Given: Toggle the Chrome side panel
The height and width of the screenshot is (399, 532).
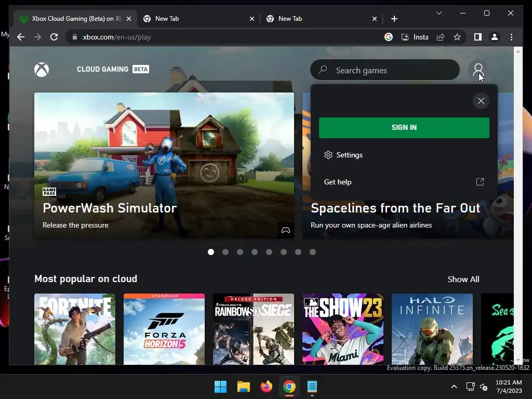Looking at the screenshot, I should point(478,37).
